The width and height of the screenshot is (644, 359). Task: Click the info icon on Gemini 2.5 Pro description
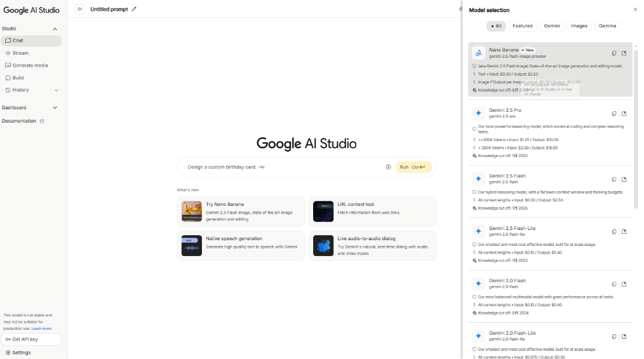(474, 129)
